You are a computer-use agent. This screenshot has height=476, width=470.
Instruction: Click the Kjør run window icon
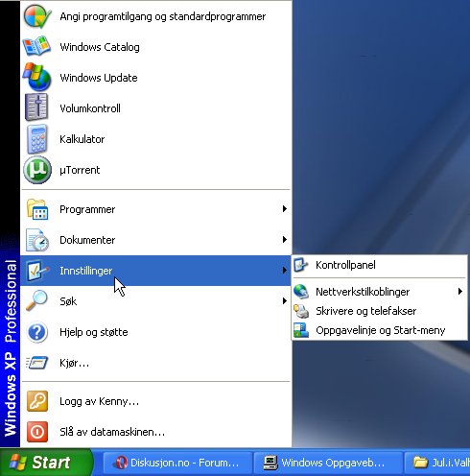click(x=37, y=363)
